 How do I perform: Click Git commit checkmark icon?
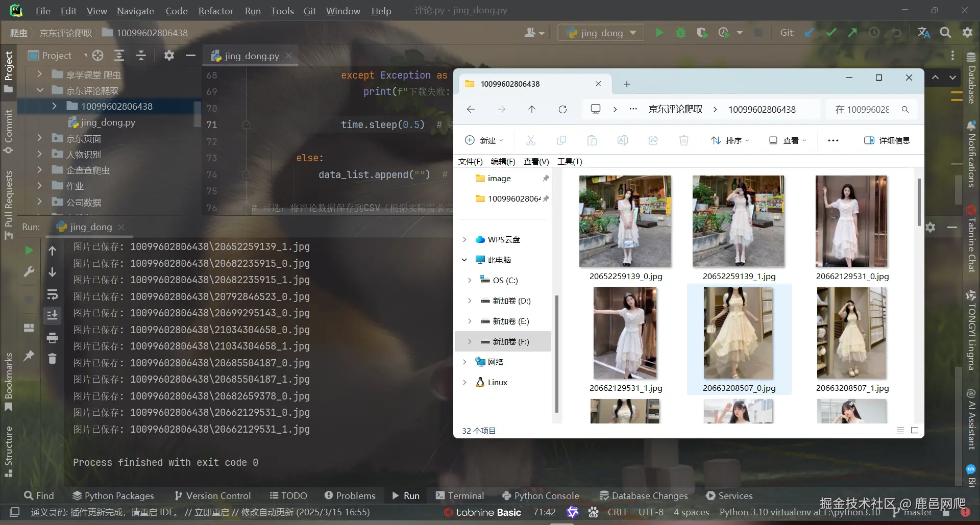click(831, 33)
